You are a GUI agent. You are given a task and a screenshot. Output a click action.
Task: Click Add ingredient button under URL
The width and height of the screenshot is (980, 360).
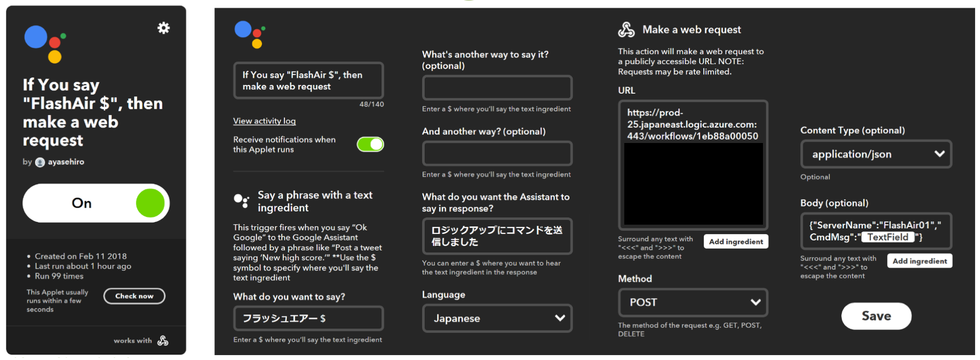pos(736,242)
